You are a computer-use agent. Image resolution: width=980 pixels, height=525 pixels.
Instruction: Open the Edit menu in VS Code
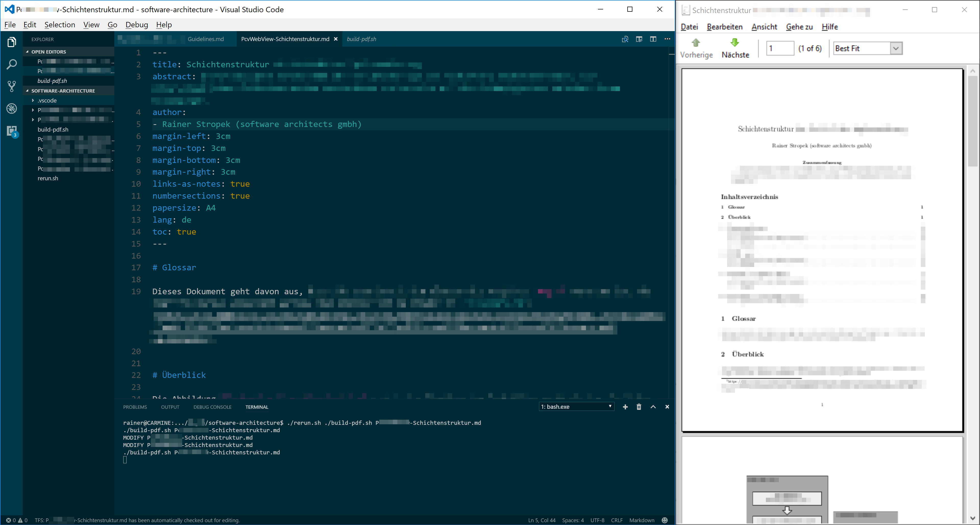coord(30,25)
